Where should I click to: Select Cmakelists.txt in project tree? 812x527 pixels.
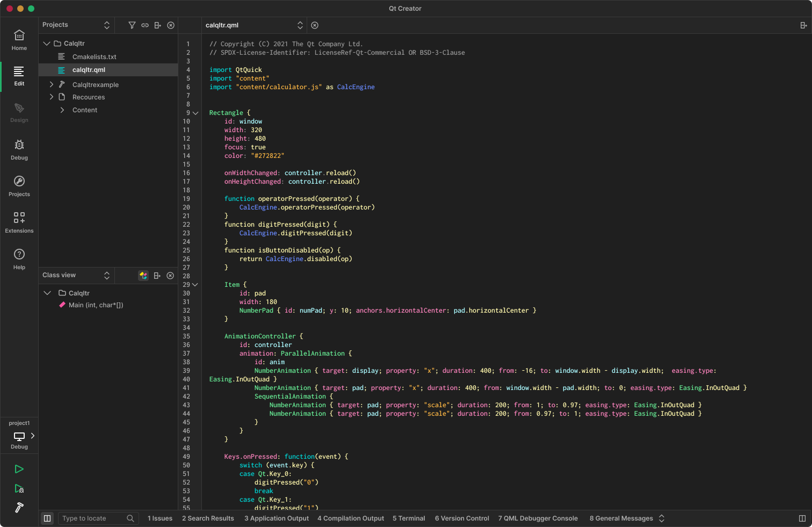point(94,56)
